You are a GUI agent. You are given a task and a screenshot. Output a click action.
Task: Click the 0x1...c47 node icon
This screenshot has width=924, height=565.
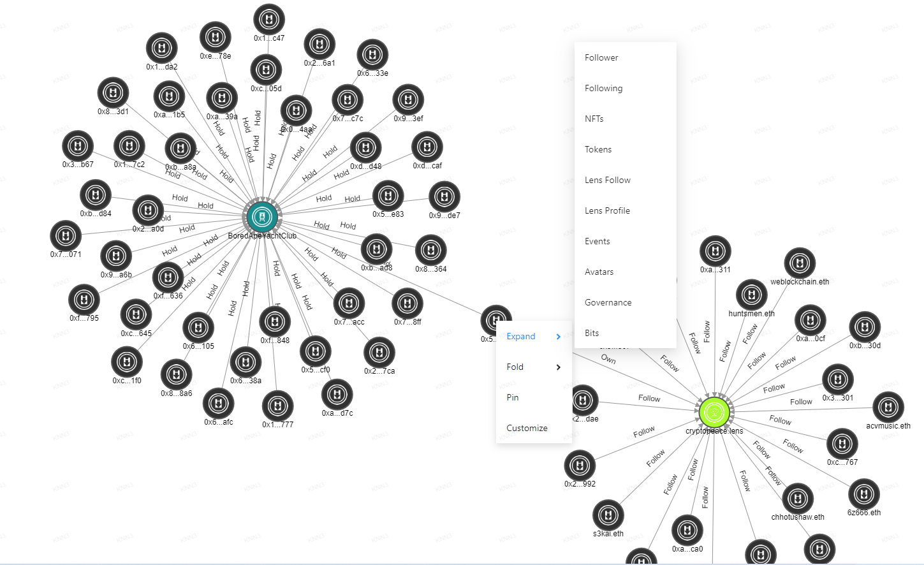coord(269,20)
